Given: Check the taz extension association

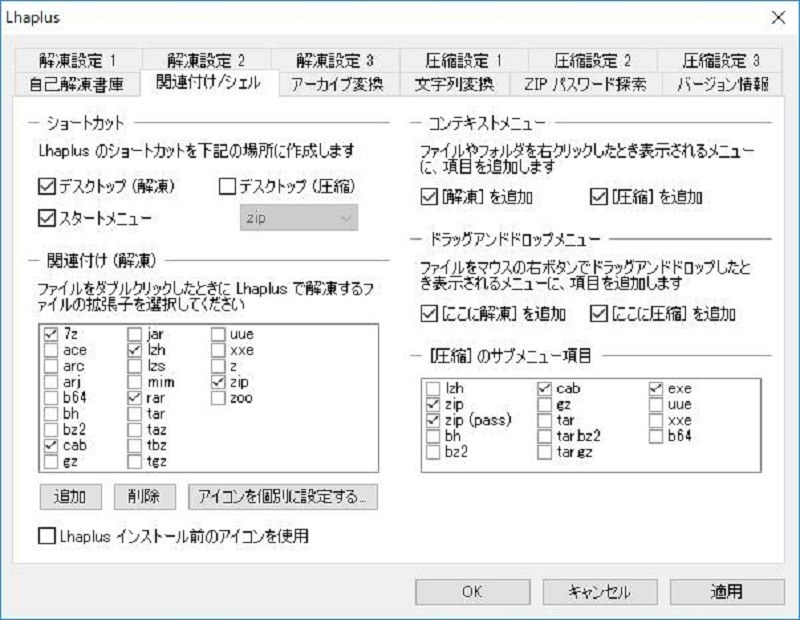Looking at the screenshot, I should (x=135, y=429).
